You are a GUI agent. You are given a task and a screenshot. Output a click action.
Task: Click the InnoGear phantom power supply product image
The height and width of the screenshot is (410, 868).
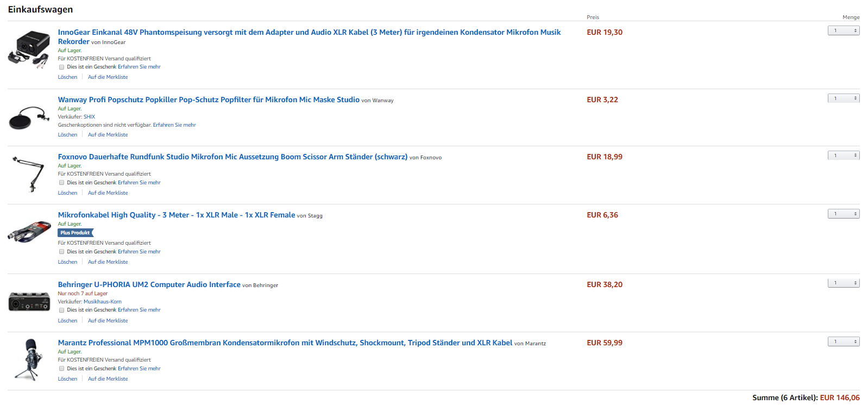click(x=29, y=49)
